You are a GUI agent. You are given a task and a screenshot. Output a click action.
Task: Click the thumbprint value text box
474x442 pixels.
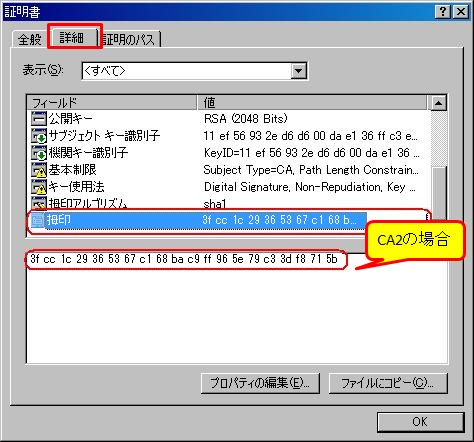coord(237,308)
